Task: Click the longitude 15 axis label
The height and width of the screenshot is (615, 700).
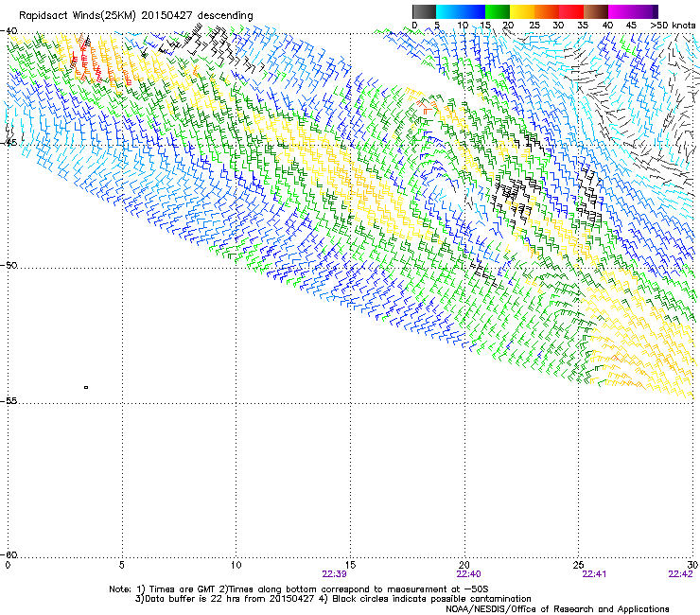Action: tap(350, 565)
